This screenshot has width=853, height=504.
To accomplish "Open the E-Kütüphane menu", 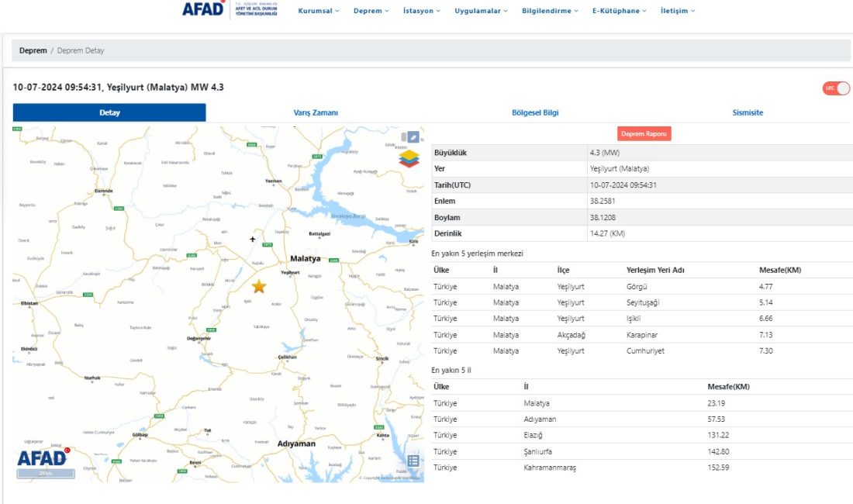I will pos(619,11).
